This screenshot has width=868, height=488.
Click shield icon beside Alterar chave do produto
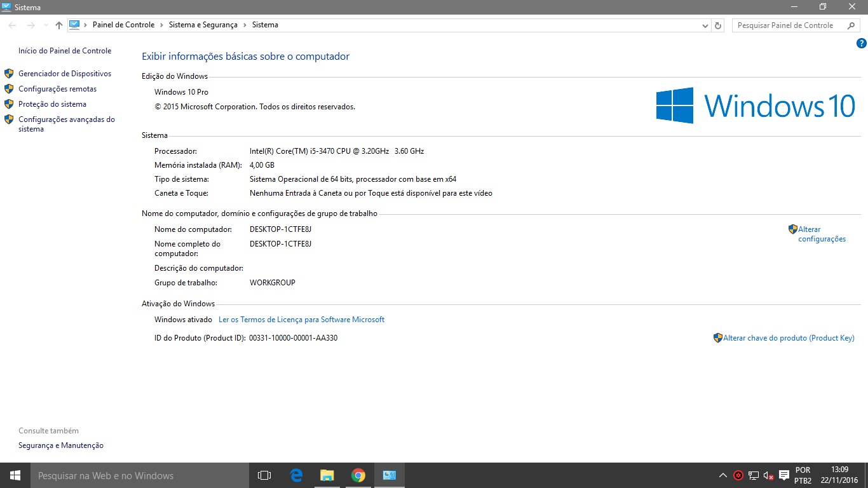point(718,338)
